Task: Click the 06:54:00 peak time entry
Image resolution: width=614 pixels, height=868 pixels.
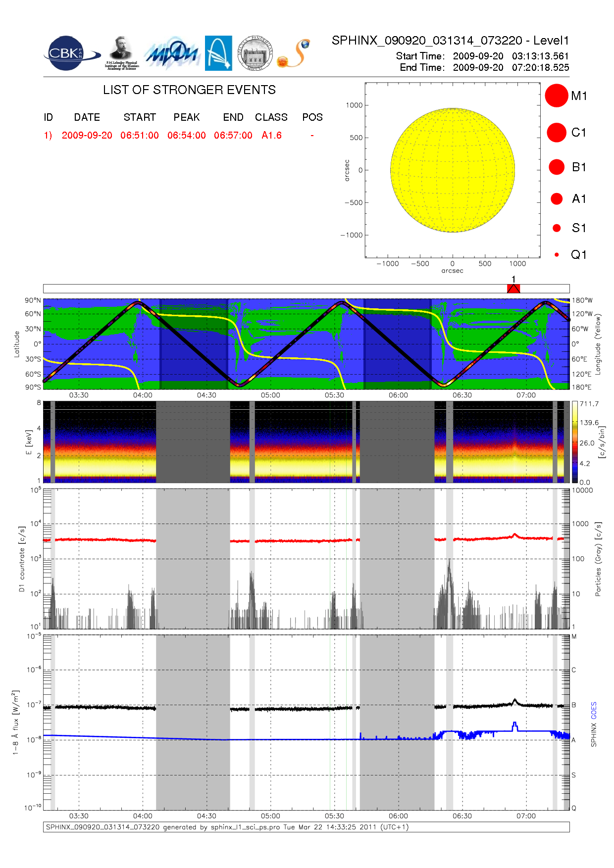Action: pyautogui.click(x=186, y=136)
